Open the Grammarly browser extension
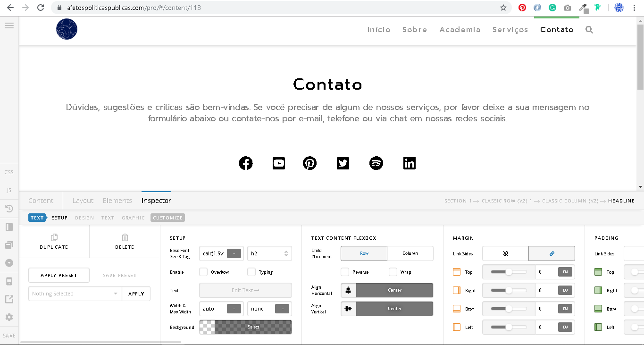Image resolution: width=644 pixels, height=345 pixels. pyautogui.click(x=552, y=8)
